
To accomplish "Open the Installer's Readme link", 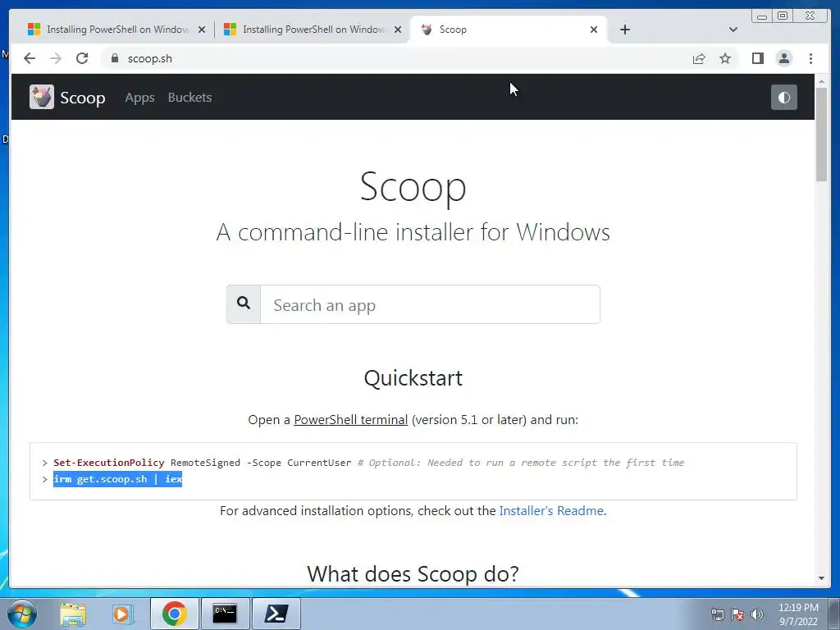I will (551, 510).
